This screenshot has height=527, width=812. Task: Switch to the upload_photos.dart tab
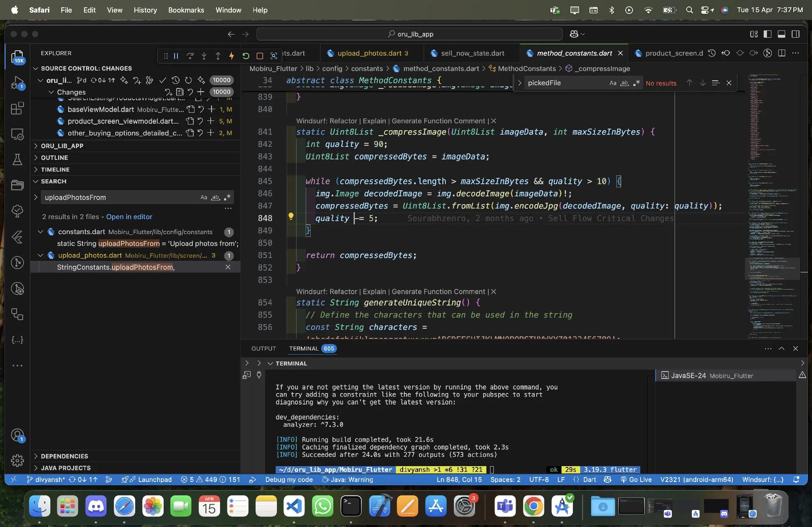(369, 53)
